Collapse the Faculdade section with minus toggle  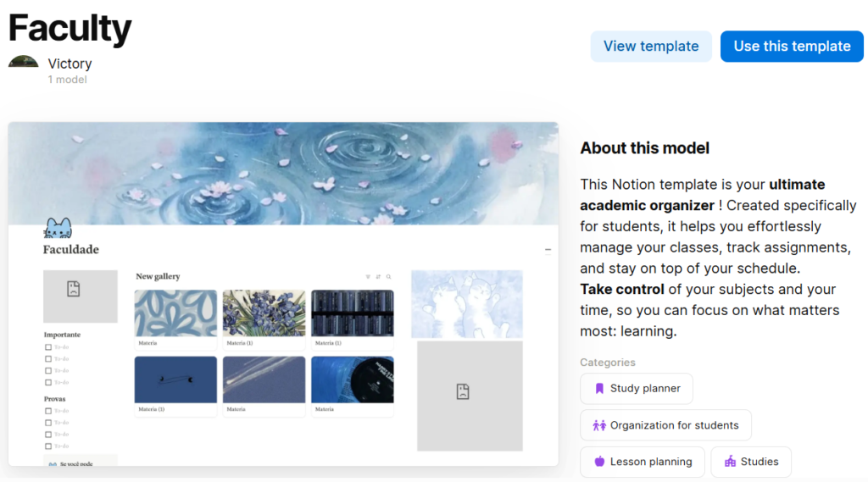[x=548, y=250]
